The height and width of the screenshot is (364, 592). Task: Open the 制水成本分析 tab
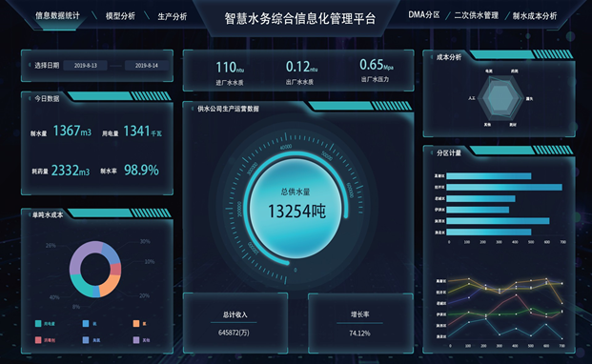point(535,16)
